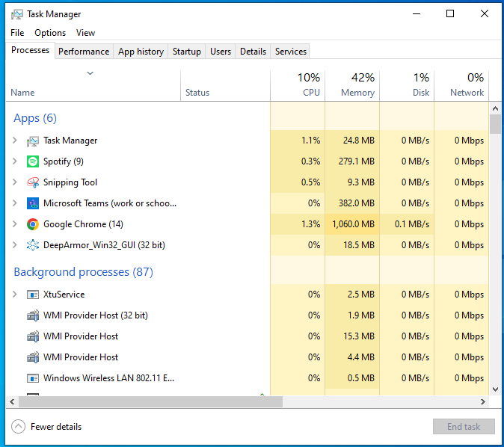Select the Snipping Tool process name
Viewport: 504px width, 447px height.
tap(70, 182)
